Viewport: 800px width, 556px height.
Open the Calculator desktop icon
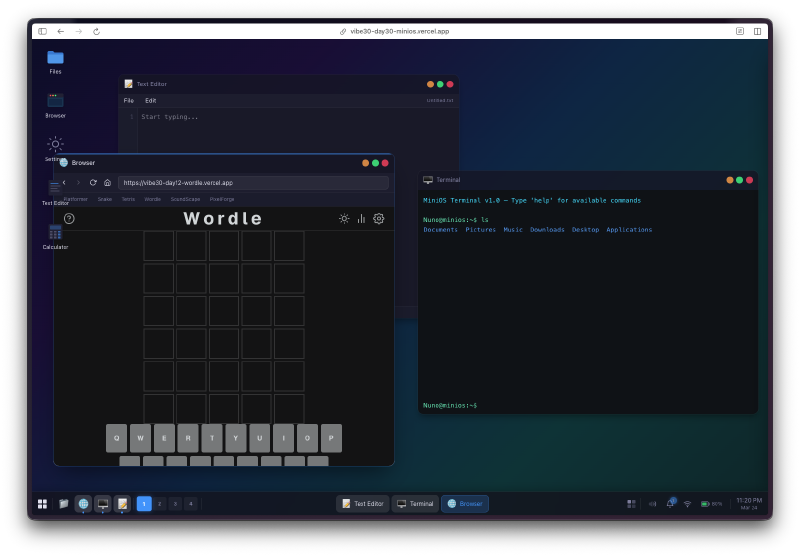pos(55,237)
